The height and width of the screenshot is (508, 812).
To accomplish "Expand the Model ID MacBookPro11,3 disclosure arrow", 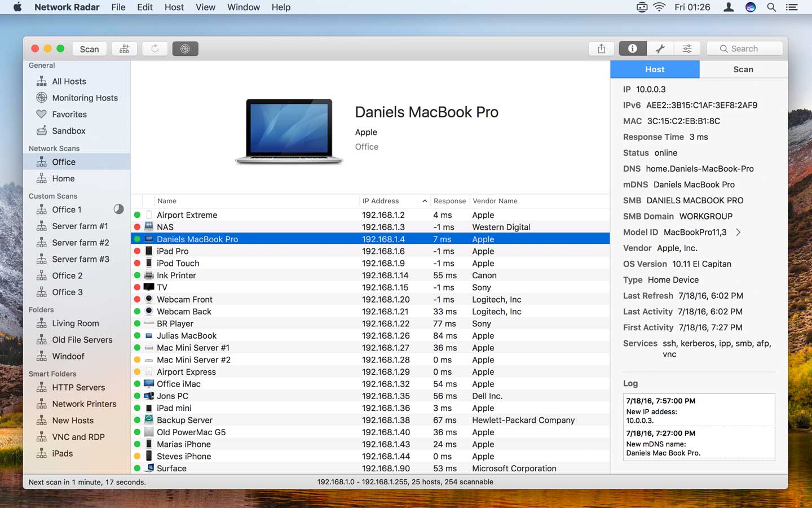I will (739, 232).
